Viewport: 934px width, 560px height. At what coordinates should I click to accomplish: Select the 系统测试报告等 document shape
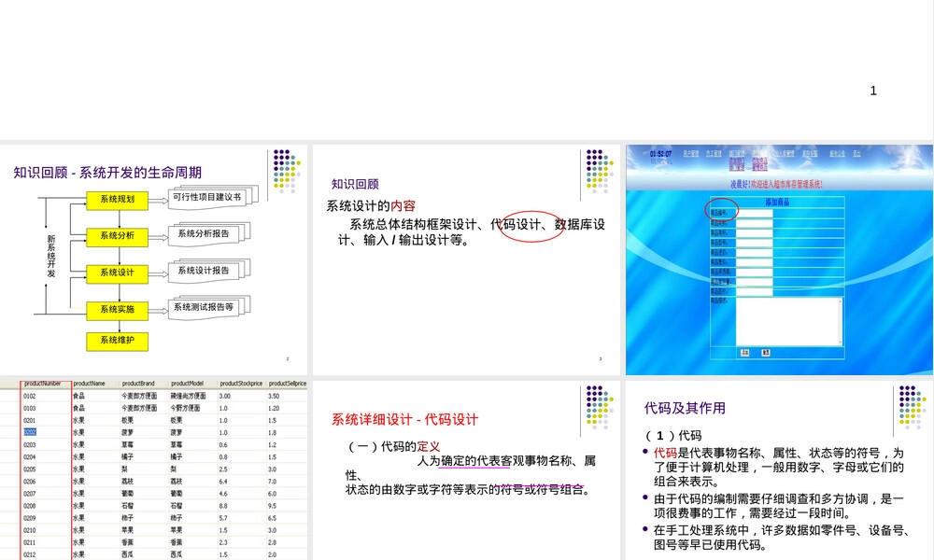(208, 308)
